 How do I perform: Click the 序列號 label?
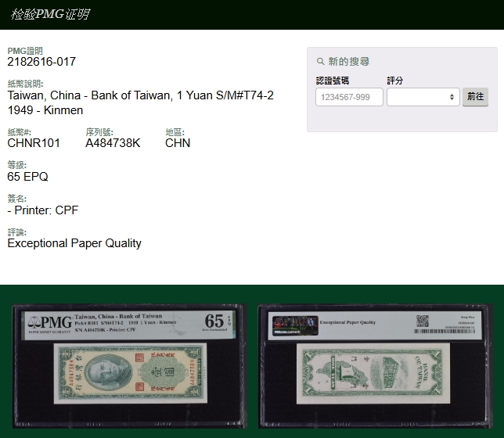click(x=99, y=132)
